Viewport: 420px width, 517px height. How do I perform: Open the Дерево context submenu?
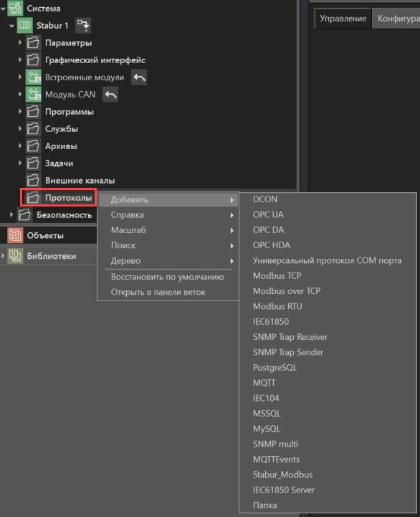[168, 261]
